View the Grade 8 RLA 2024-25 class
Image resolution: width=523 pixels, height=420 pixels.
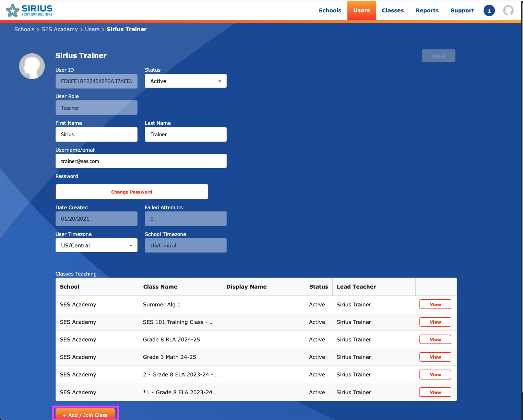pos(435,339)
